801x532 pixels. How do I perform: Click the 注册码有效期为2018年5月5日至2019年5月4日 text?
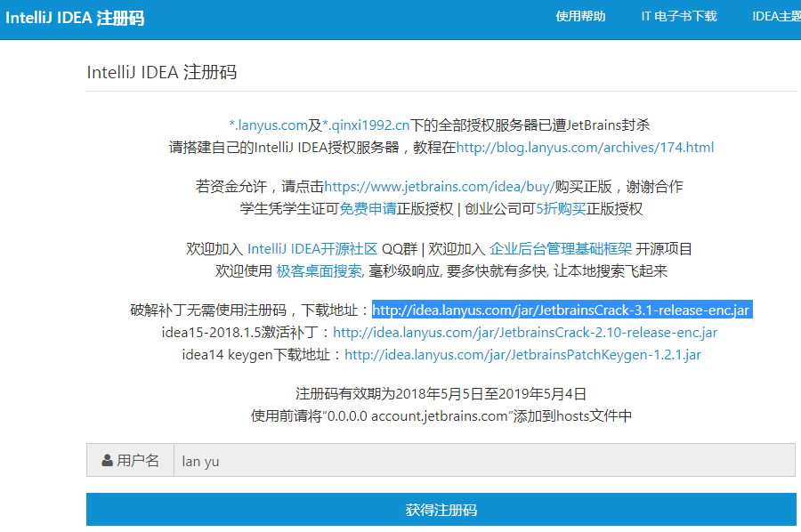click(x=441, y=393)
